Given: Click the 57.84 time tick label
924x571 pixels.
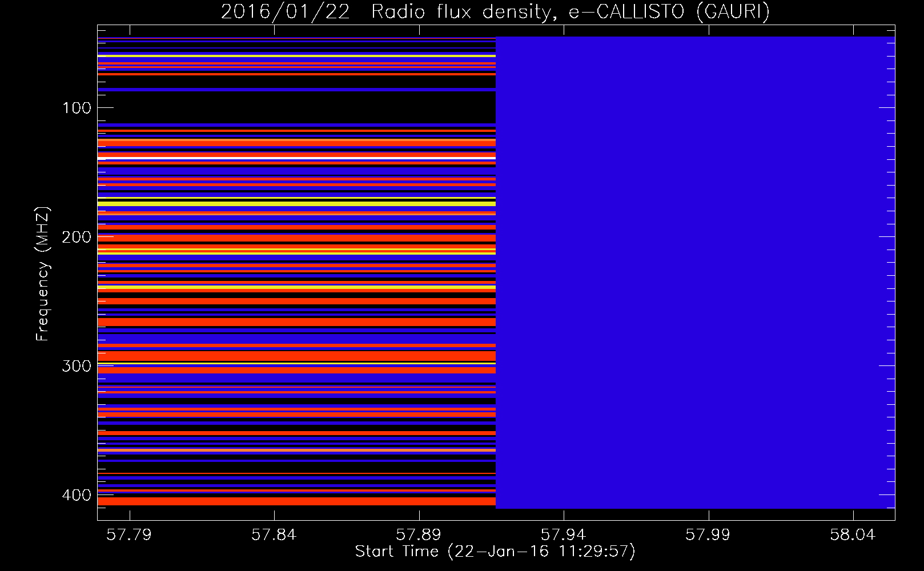Looking at the screenshot, I should [274, 534].
